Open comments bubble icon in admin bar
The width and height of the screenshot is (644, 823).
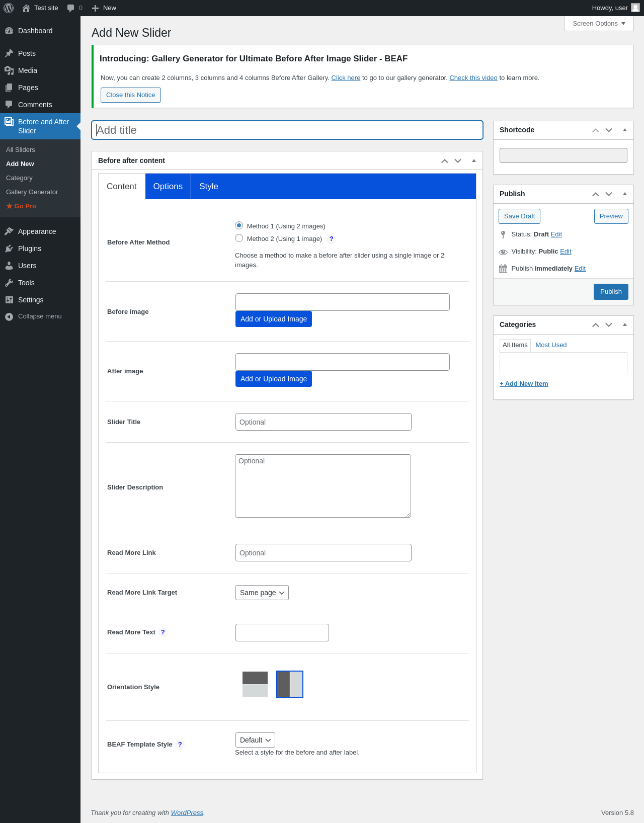coord(71,8)
